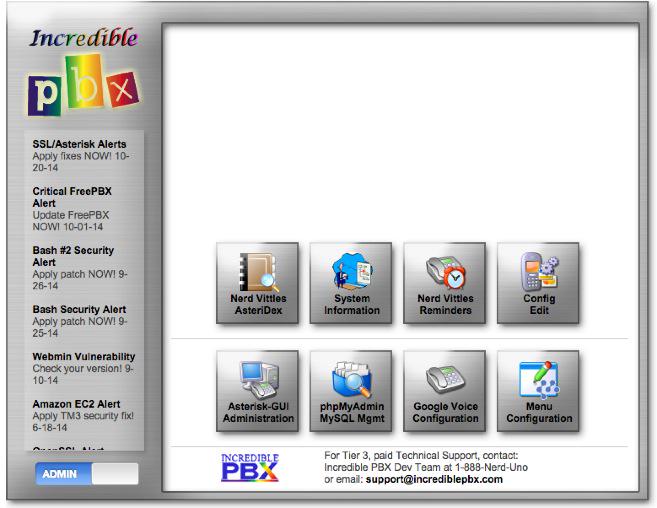Click 'Apply TM3 security fix! 6-18-14' text

point(83,422)
